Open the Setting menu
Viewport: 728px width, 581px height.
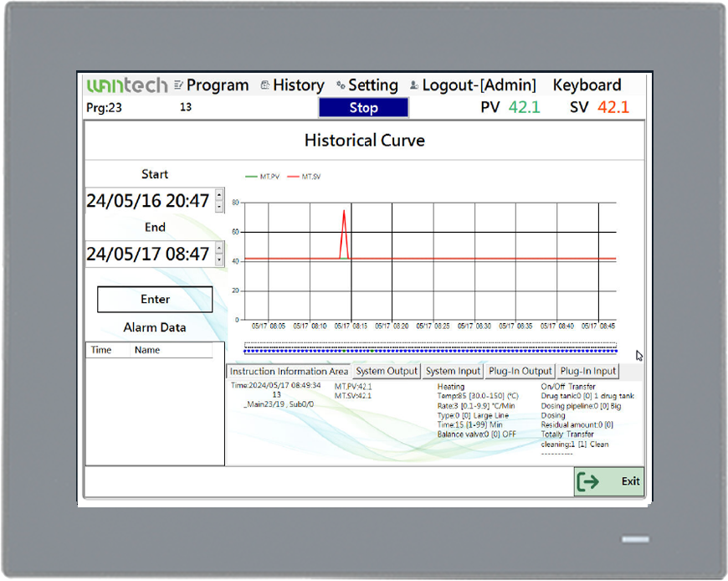pyautogui.click(x=373, y=85)
